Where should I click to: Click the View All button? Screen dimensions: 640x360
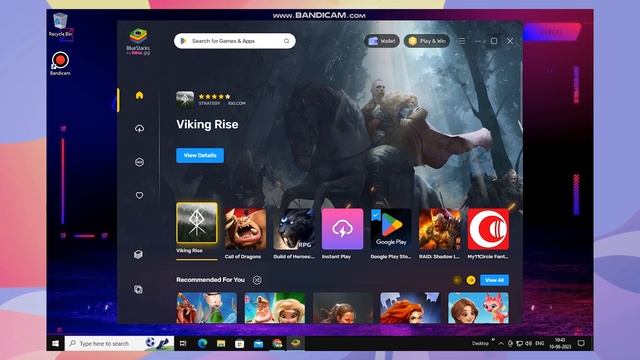pos(494,280)
